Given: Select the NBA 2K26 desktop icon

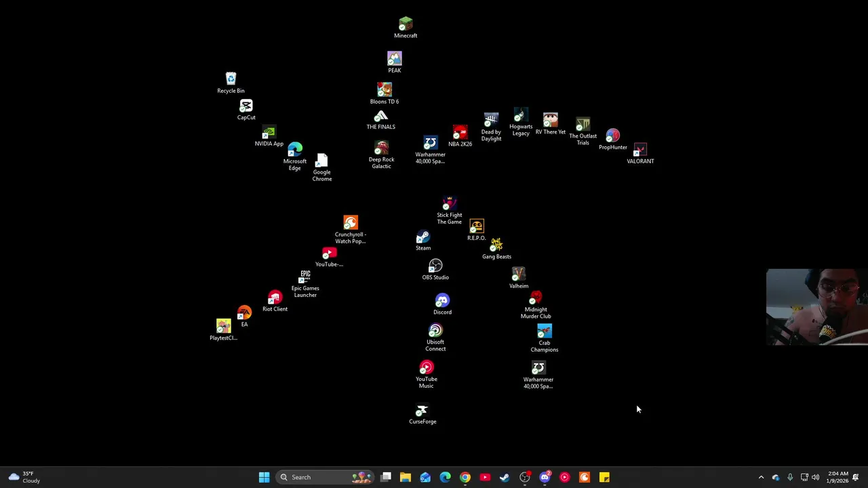Looking at the screenshot, I should pos(460,136).
